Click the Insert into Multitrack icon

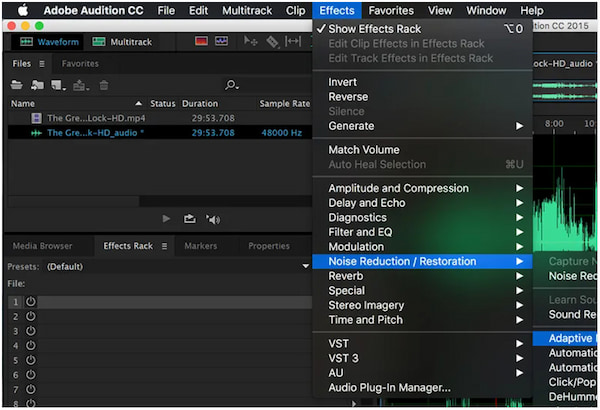[x=80, y=85]
